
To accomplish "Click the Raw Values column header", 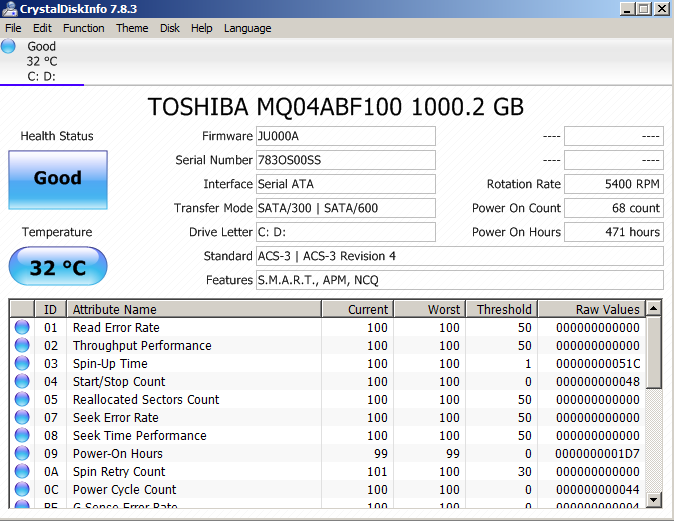I will (x=591, y=310).
